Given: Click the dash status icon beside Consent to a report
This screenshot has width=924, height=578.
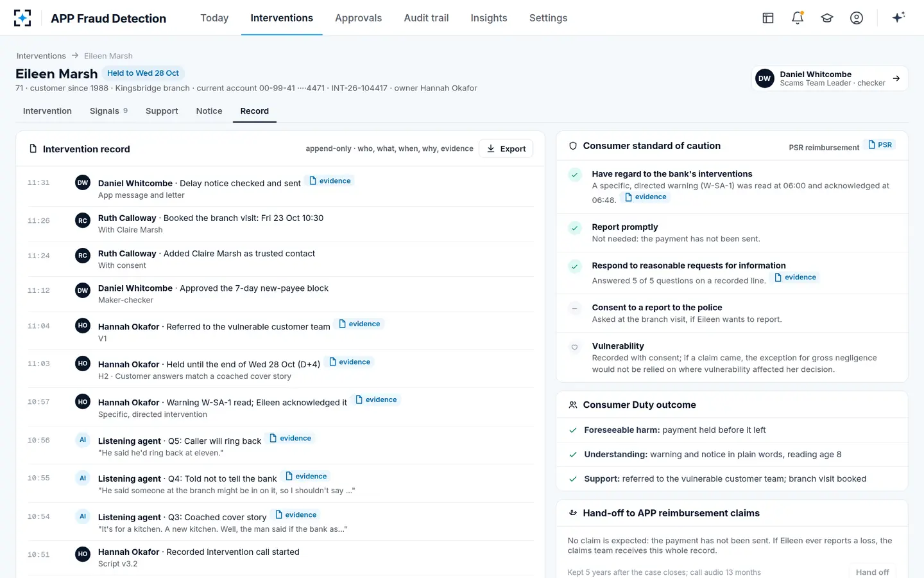Looking at the screenshot, I should point(575,308).
